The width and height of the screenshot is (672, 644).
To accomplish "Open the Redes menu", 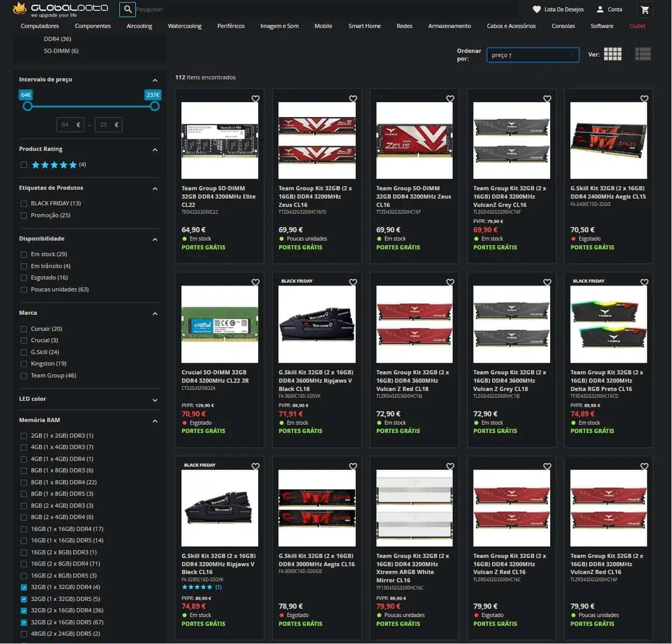I will point(405,26).
